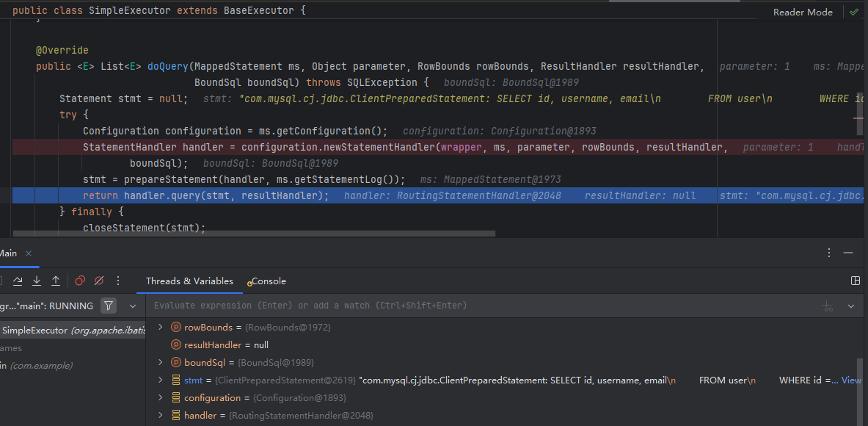Select the boundSql = {BoundSql@1989} row

click(503, 363)
